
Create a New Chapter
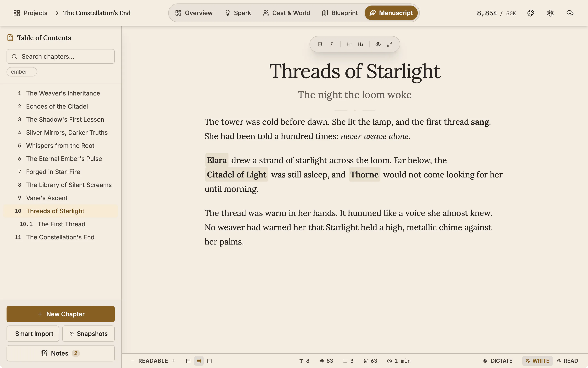tap(60, 314)
